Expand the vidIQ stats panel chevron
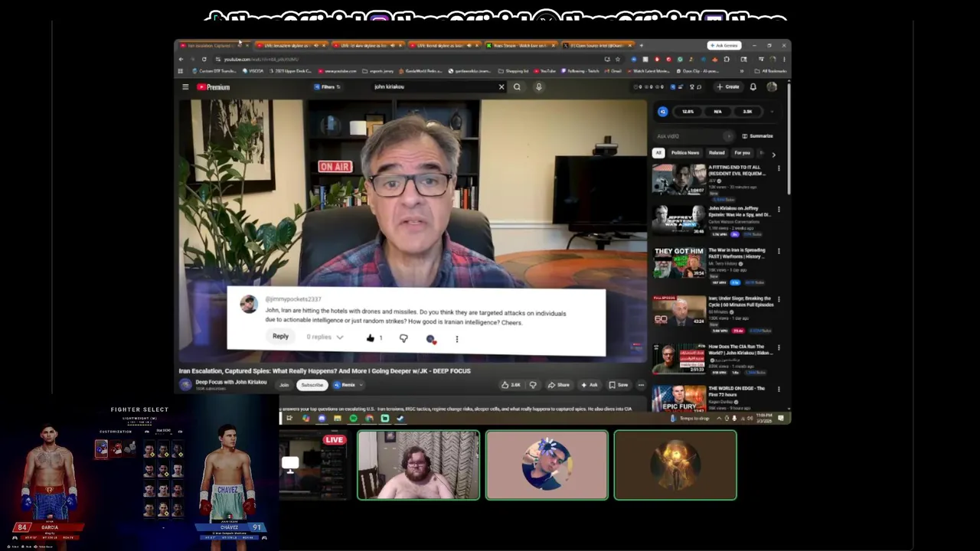The height and width of the screenshot is (551, 980). (772, 112)
